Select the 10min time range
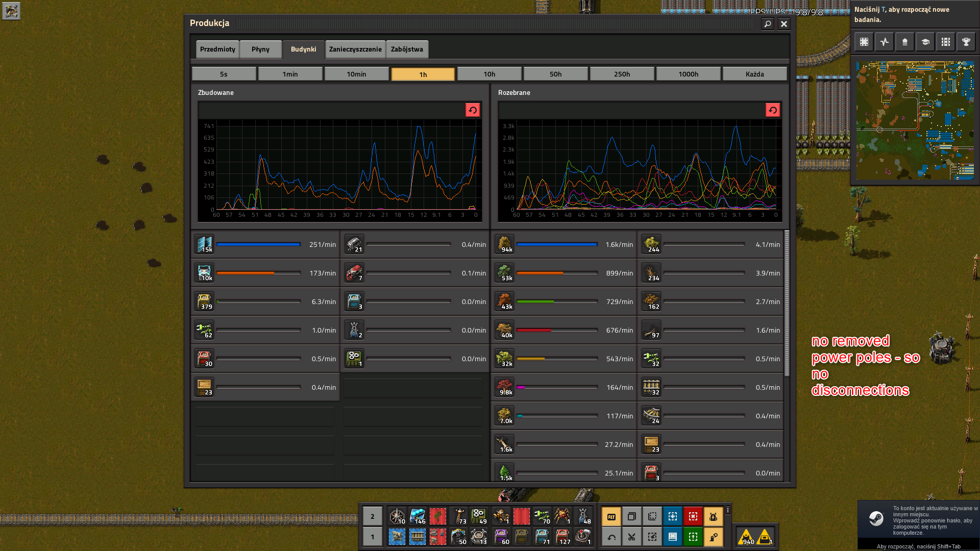 (356, 74)
